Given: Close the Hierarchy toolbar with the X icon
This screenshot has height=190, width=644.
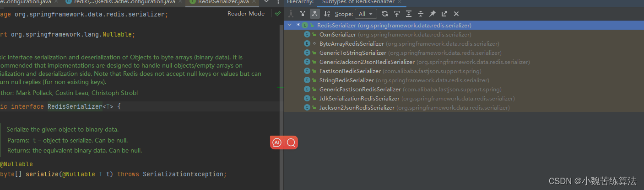Looking at the screenshot, I should [456, 14].
